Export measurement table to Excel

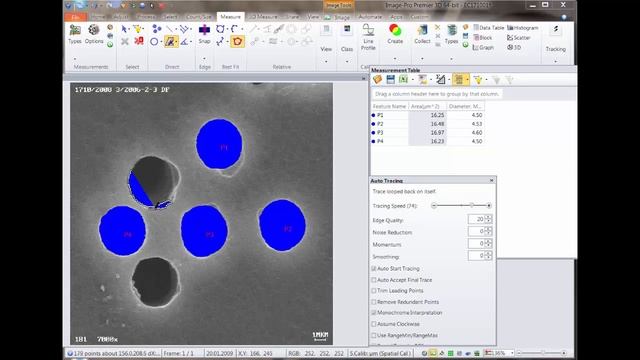point(403,80)
